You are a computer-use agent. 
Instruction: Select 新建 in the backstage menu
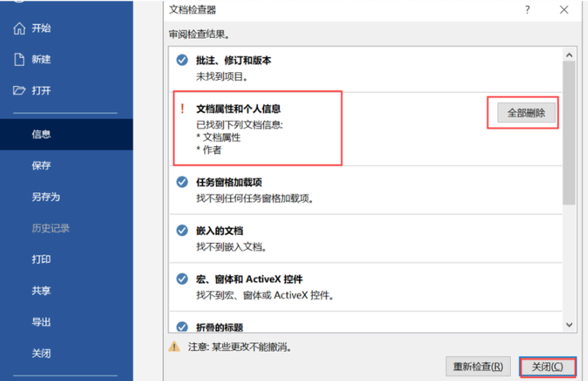point(41,59)
